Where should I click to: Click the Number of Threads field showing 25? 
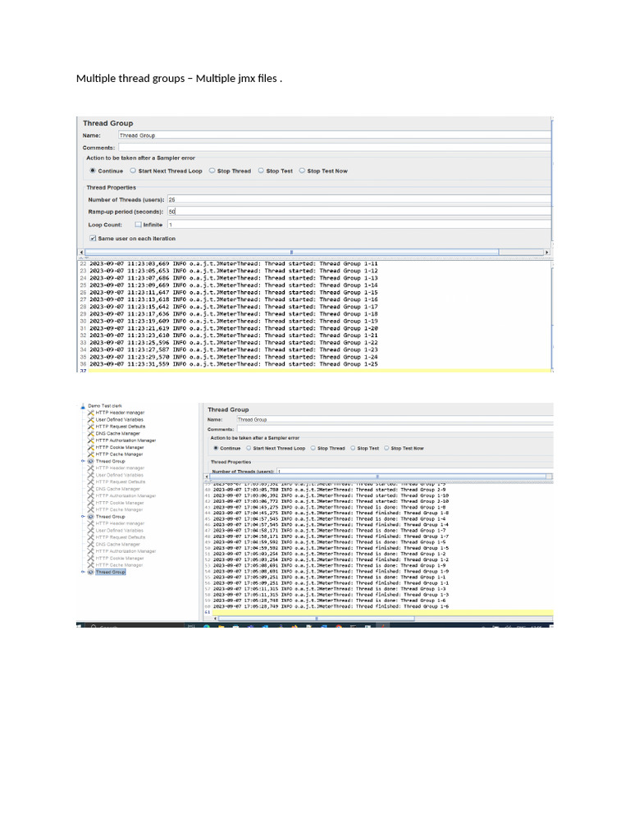point(359,199)
